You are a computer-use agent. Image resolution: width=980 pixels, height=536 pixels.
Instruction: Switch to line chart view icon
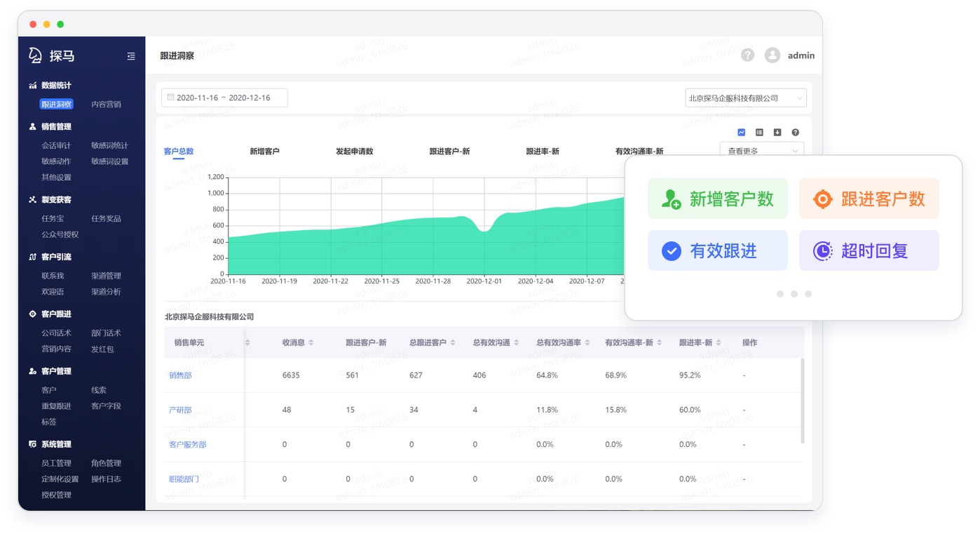click(742, 133)
